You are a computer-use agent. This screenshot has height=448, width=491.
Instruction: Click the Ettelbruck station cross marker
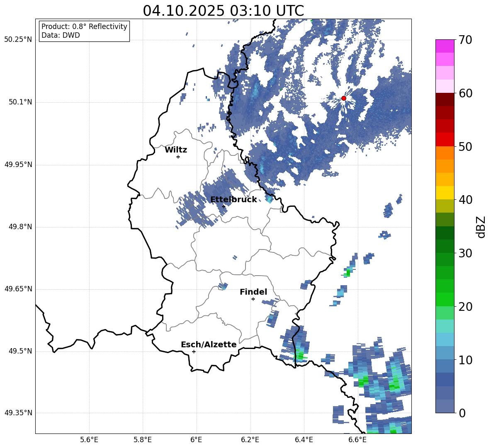224,206
